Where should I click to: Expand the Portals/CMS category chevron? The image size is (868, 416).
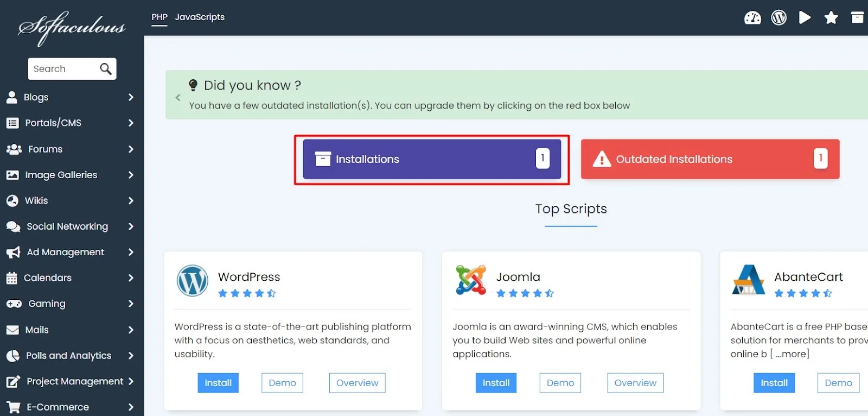pyautogui.click(x=131, y=123)
